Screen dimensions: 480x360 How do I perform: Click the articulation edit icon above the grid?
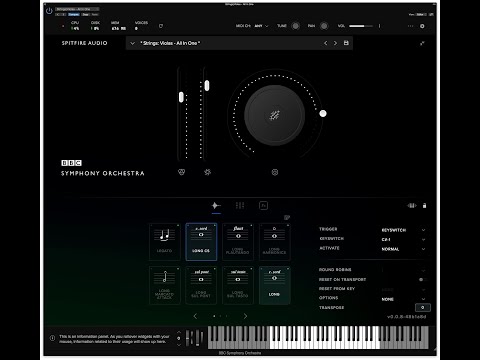[287, 218]
